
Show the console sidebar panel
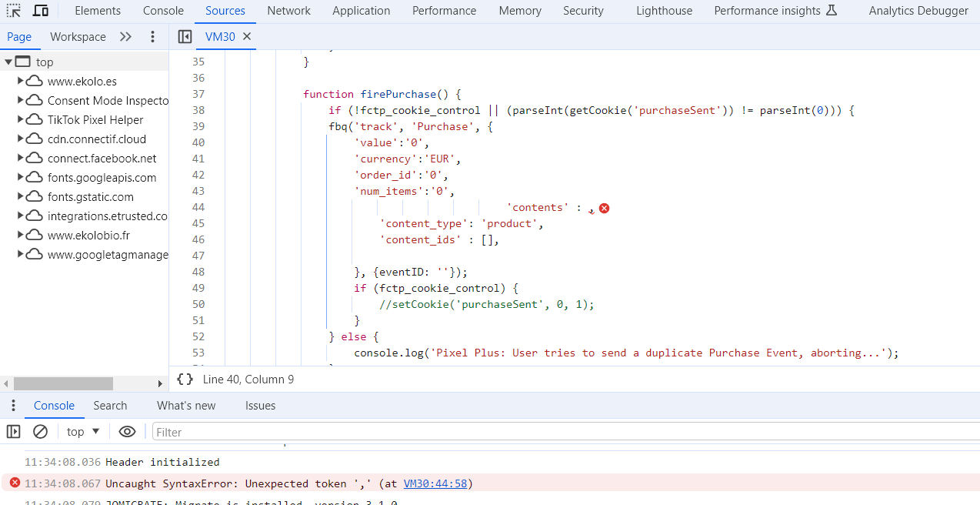[x=13, y=432]
